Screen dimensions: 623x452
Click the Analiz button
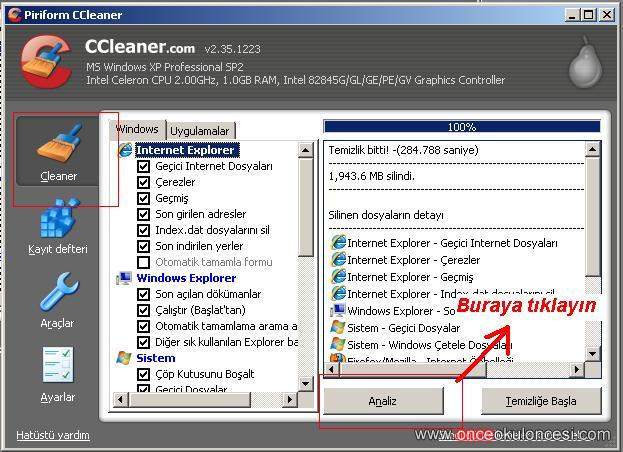383,401
